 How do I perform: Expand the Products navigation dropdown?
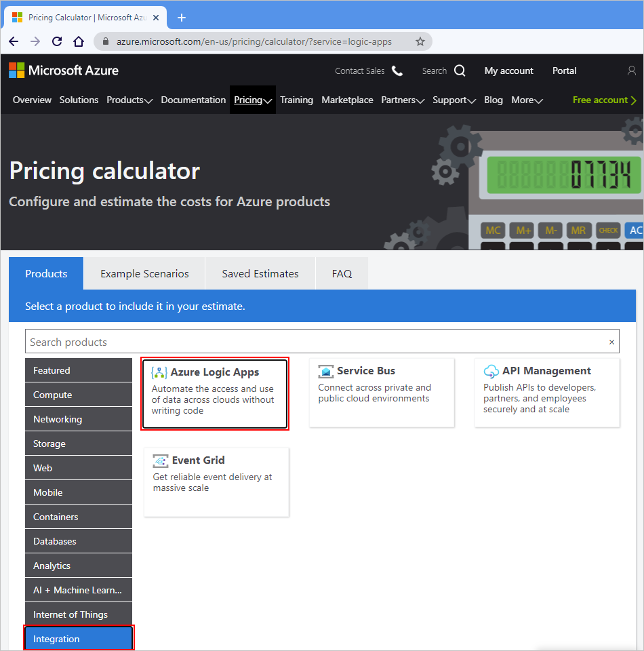point(129,100)
